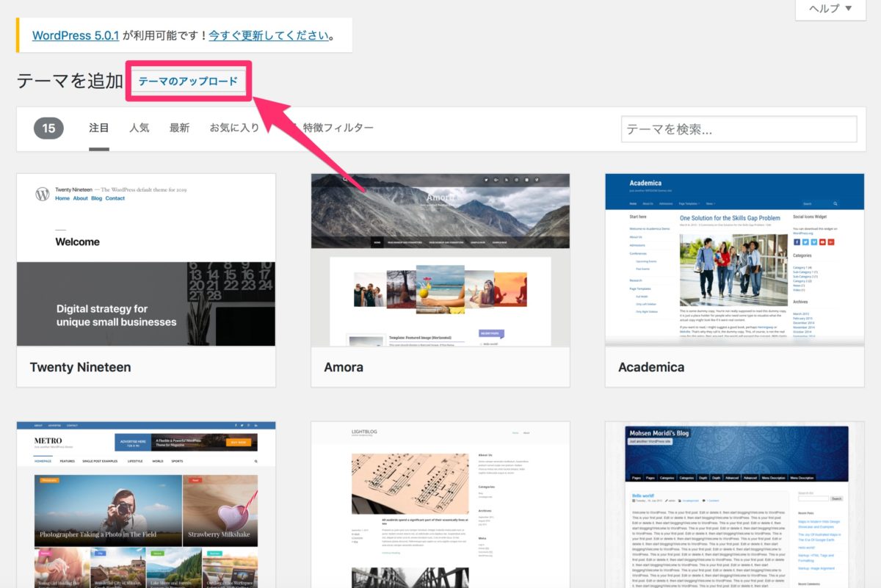Viewport: 881px width, 588px height.
Task: Open the Academica theme preview thumbnail
Action: pos(734,260)
